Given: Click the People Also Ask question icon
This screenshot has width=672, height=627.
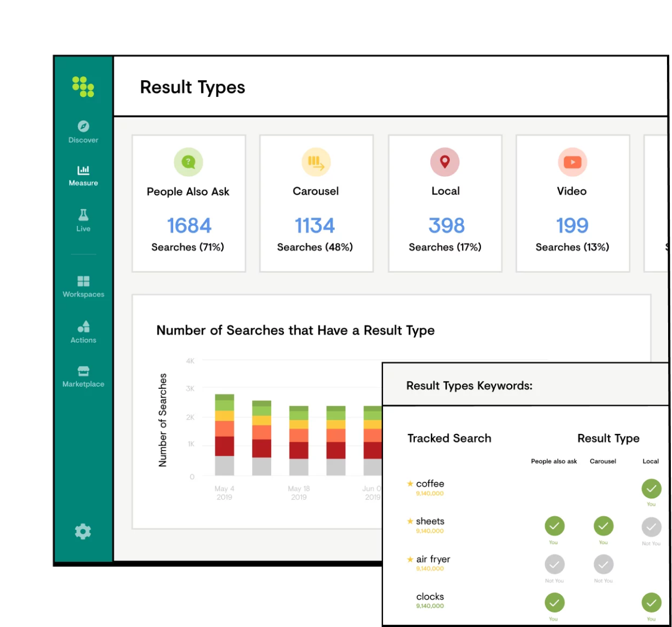Looking at the screenshot, I should (189, 162).
